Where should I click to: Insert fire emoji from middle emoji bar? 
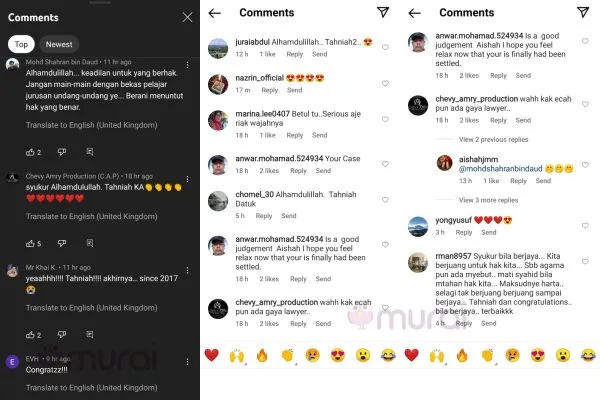point(262,355)
